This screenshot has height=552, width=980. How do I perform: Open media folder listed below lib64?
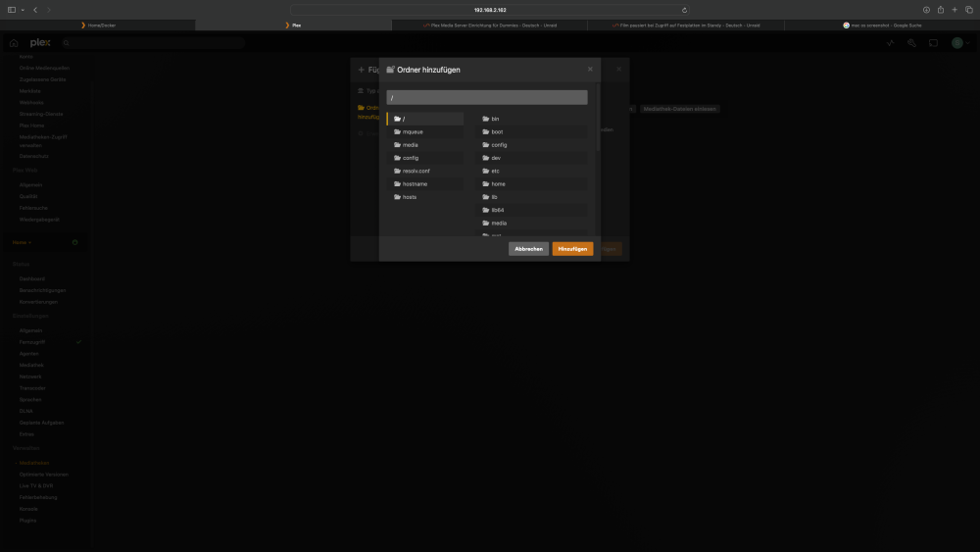point(531,224)
